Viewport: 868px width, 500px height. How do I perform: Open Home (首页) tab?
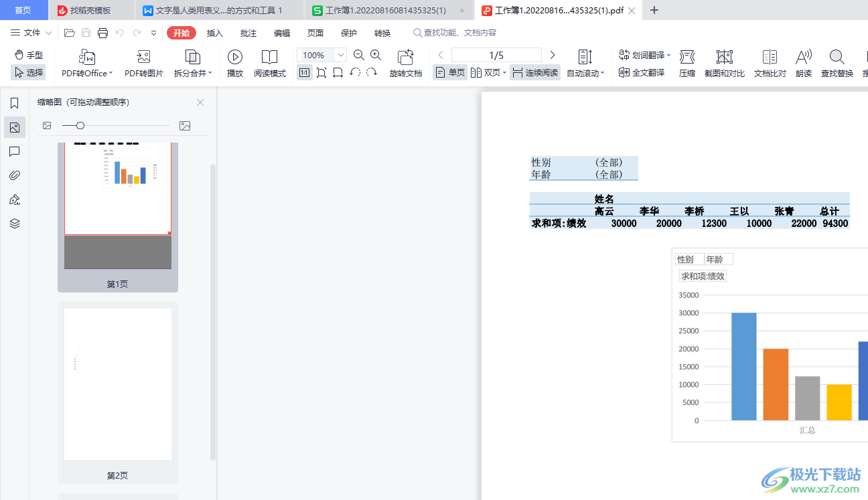[23, 10]
